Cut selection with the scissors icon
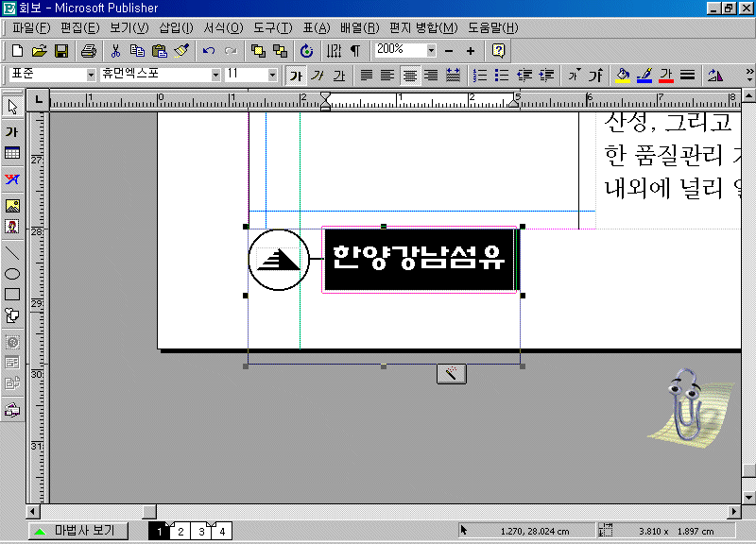The width and height of the screenshot is (756, 544). tap(115, 51)
